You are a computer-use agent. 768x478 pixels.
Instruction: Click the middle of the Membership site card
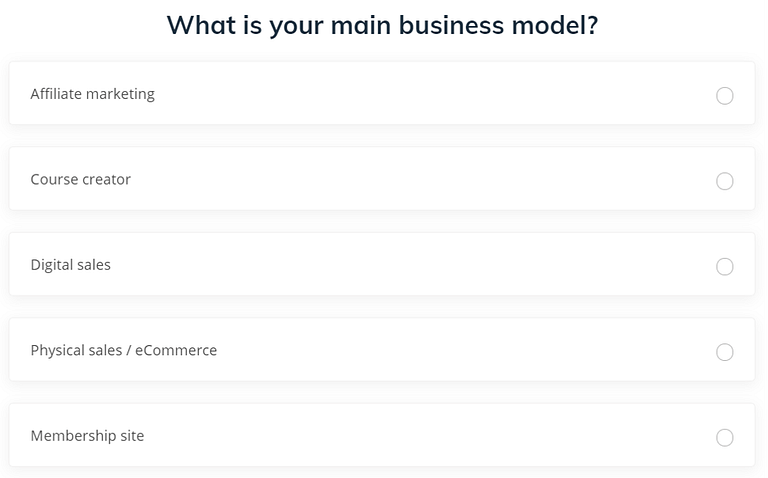point(382,436)
